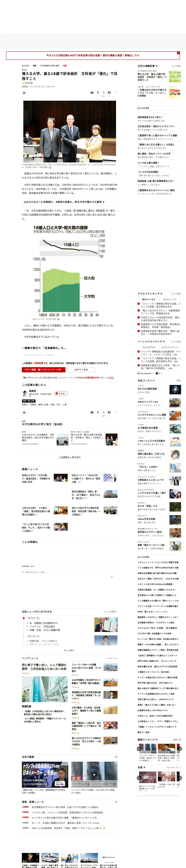Open bottom toolbar three-dots menu
186x868 pixels.
point(115,412)
